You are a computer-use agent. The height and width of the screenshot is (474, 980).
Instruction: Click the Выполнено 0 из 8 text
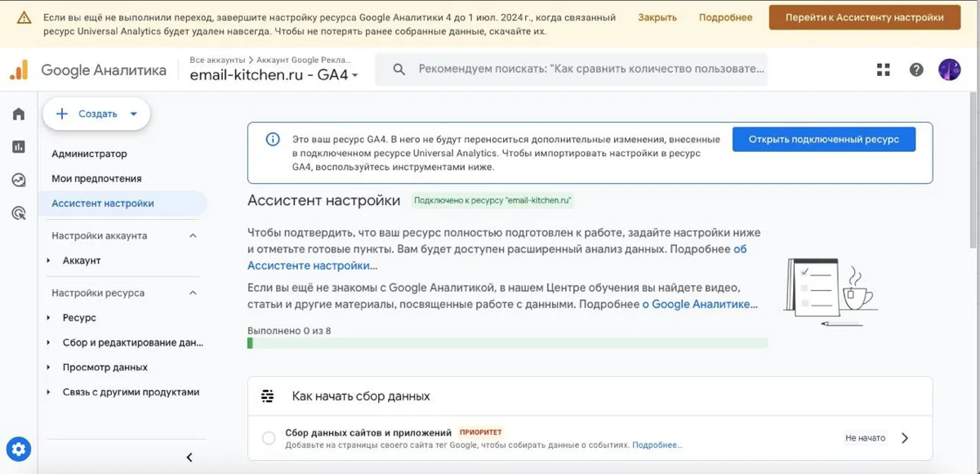pyautogui.click(x=289, y=331)
